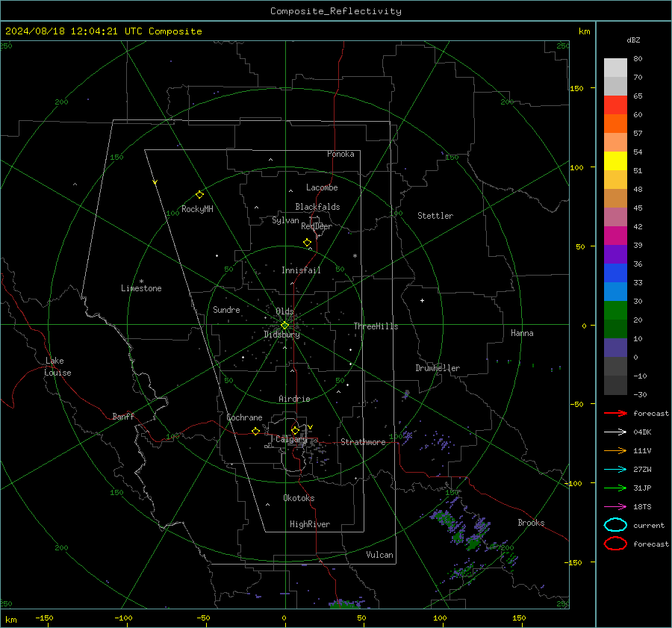Click the purple 36–39 dBZ color swatch
The image size is (672, 628).
click(615, 255)
